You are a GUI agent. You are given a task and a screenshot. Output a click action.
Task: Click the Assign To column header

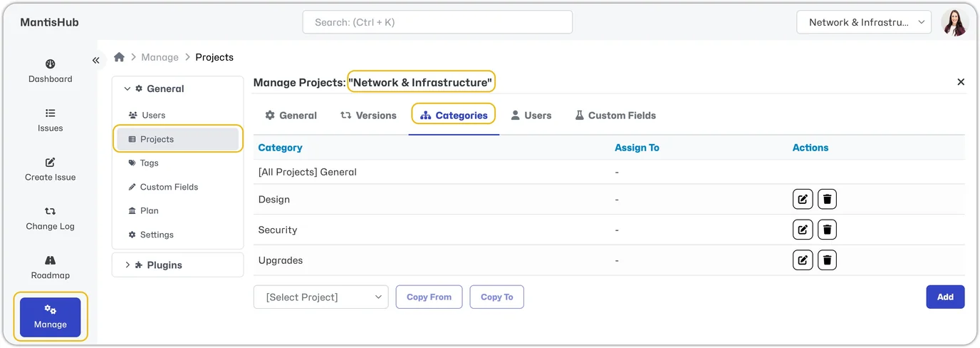click(x=637, y=148)
